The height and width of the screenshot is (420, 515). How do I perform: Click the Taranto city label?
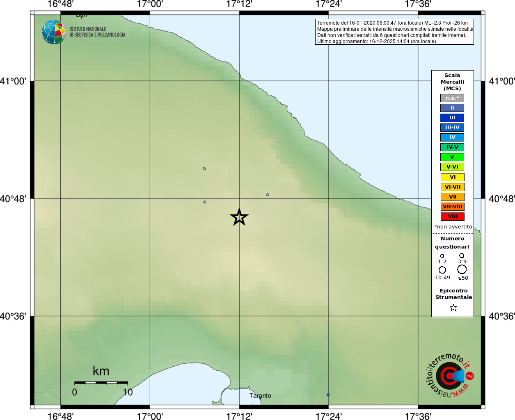(260, 395)
